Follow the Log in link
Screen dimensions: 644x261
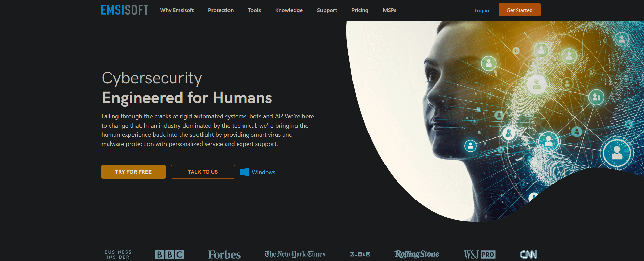pos(482,11)
